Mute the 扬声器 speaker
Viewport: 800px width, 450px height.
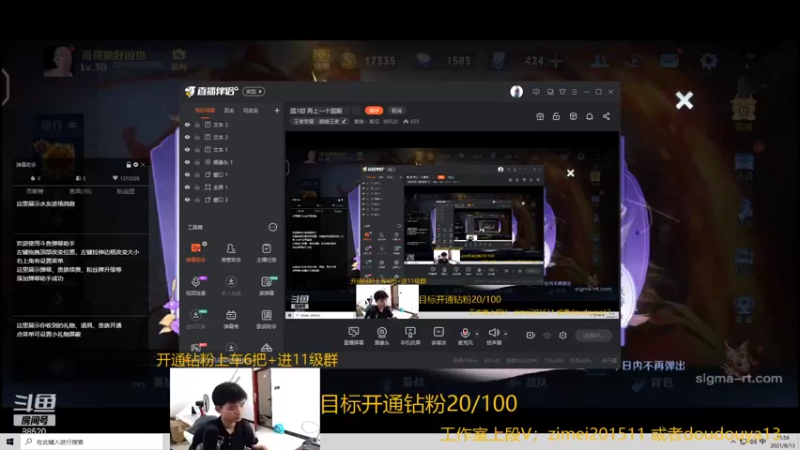click(493, 333)
